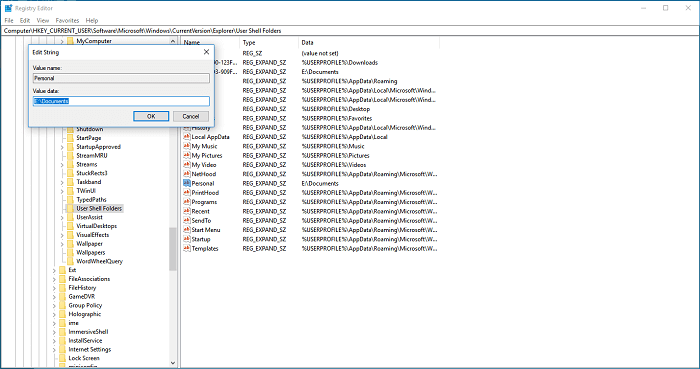
Task: Select the My Pictures value icon
Action: [187, 155]
